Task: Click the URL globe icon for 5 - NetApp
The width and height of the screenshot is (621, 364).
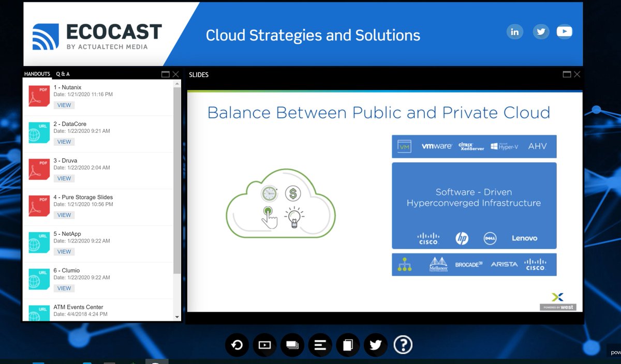Action: [39, 243]
